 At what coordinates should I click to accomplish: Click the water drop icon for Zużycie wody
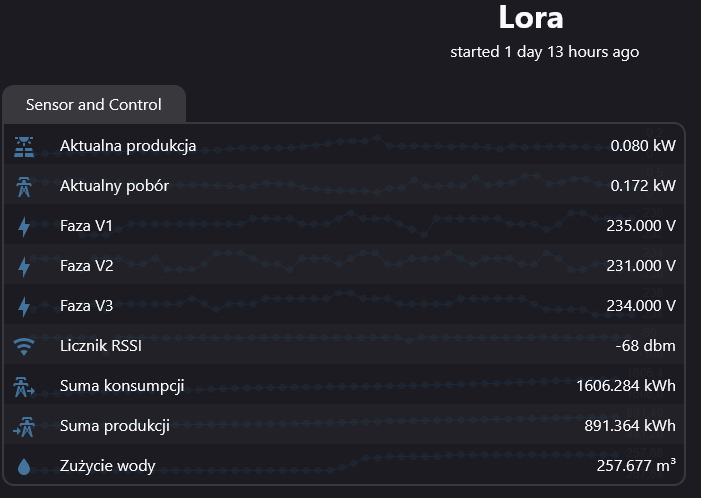pyautogui.click(x=24, y=466)
